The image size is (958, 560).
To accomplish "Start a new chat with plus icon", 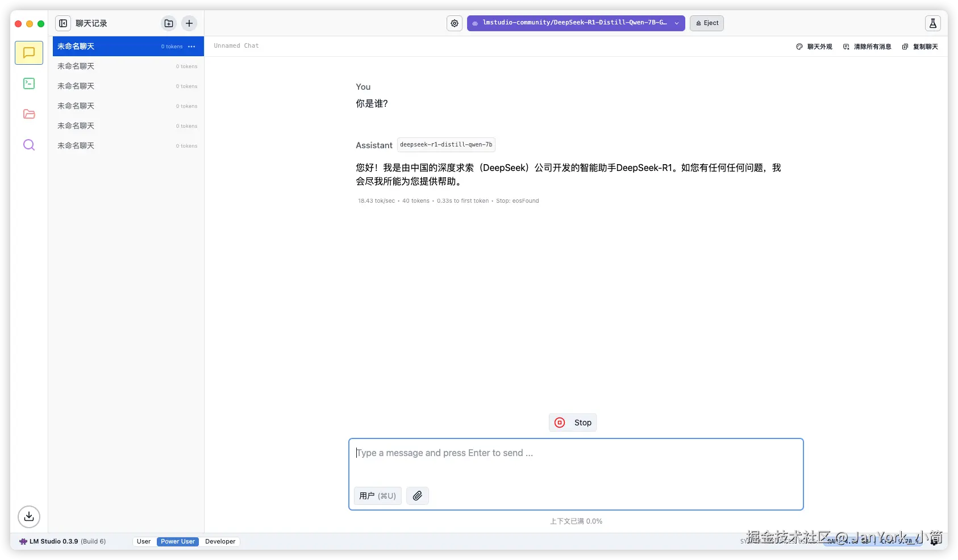I will pyautogui.click(x=189, y=23).
